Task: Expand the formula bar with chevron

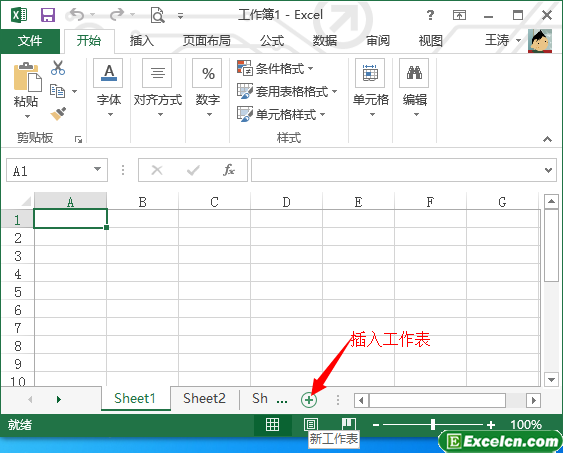Action: (548, 170)
